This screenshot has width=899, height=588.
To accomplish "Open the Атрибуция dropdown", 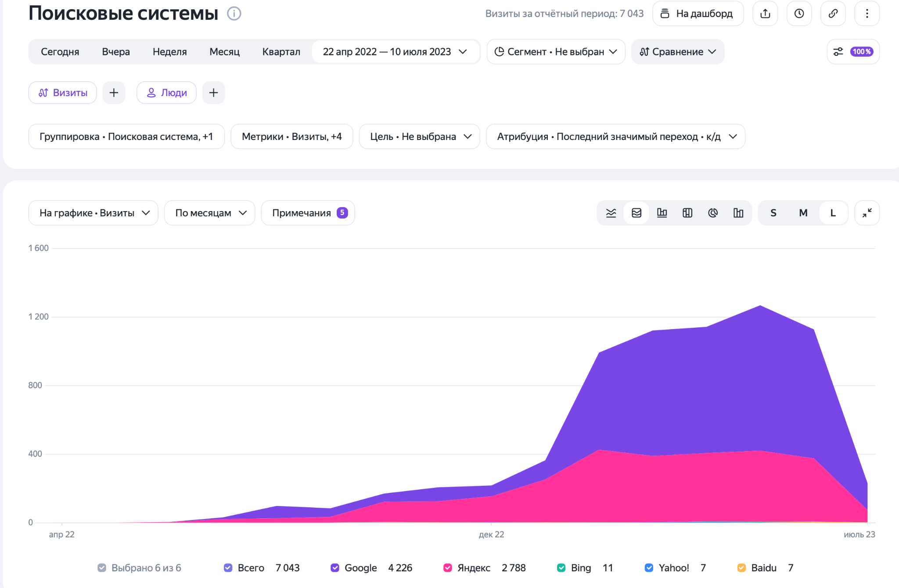I will pyautogui.click(x=615, y=136).
